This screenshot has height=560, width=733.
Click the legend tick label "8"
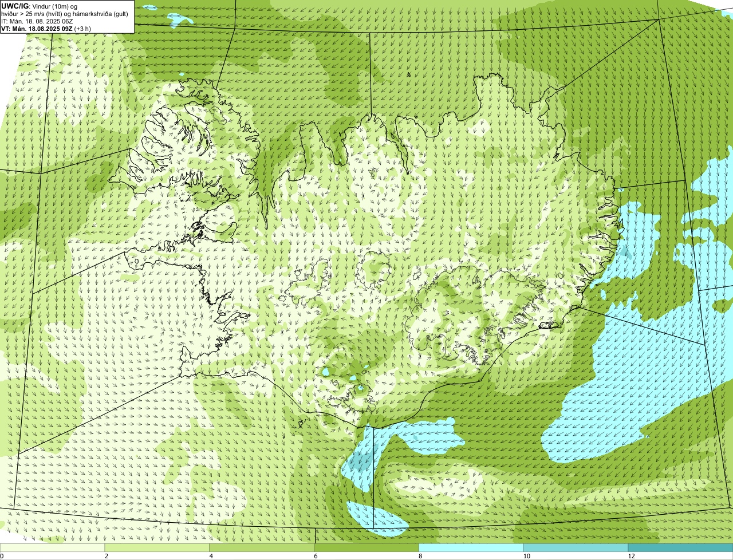pyautogui.click(x=420, y=556)
